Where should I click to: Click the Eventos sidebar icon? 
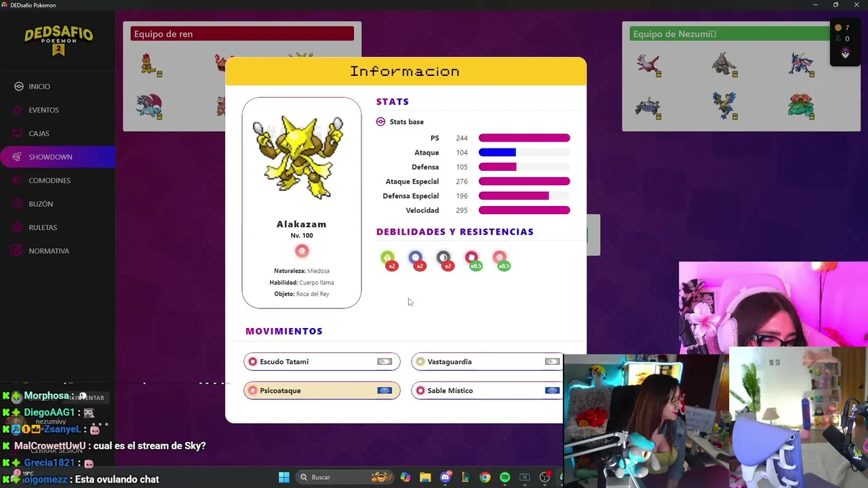[x=19, y=110]
